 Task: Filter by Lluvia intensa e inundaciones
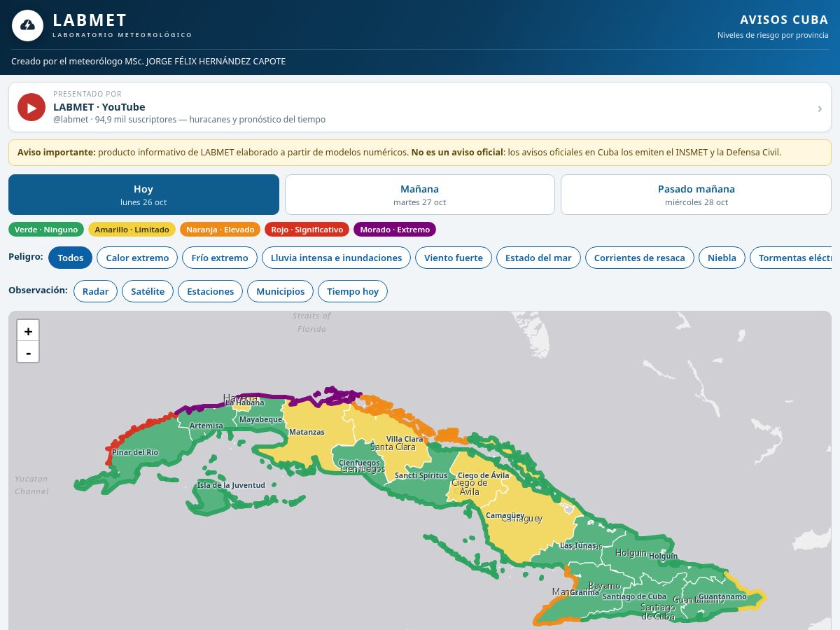point(336,258)
